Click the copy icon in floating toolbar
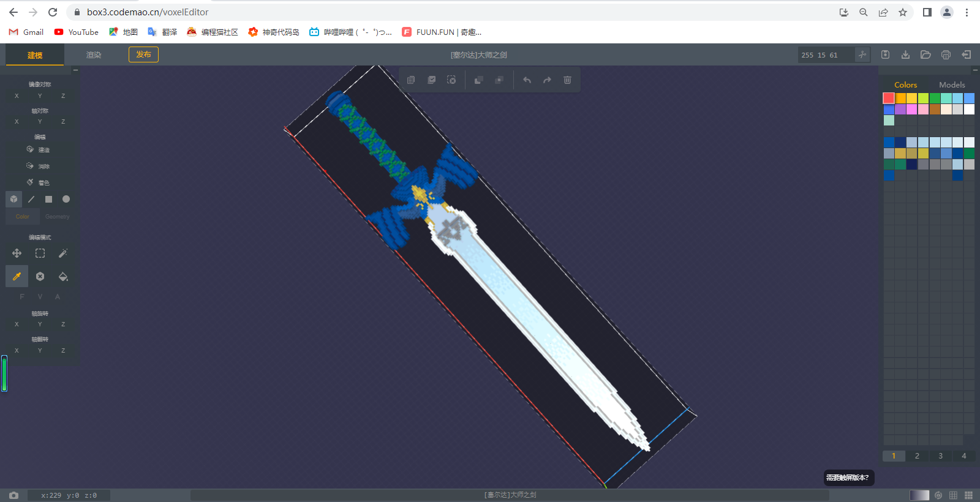The width and height of the screenshot is (980, 502). point(411,80)
